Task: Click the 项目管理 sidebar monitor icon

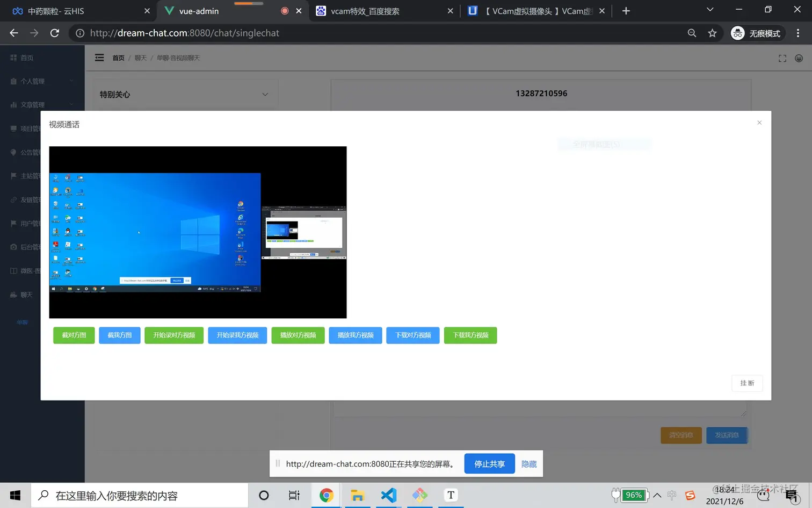Action: coord(13,128)
